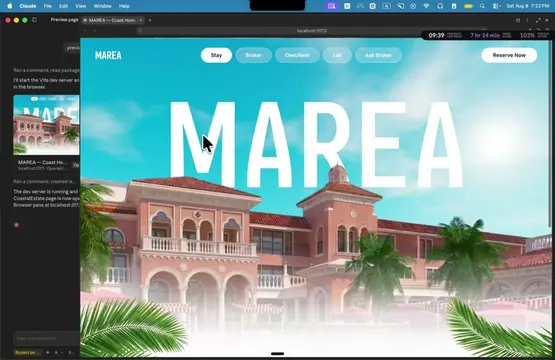Screen dimensions: 555x360
Task: Click the MAREA logo in site header
Action: tap(108, 55)
